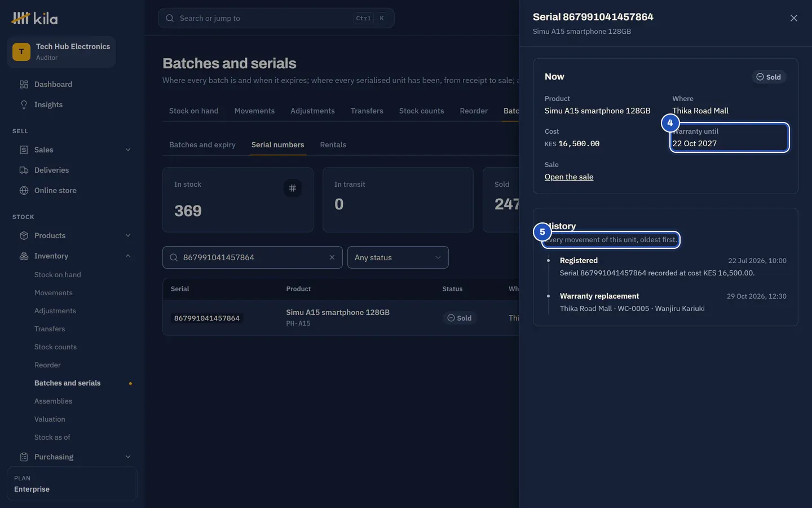
Task: Click the Insights lightbulb icon
Action: click(x=24, y=105)
